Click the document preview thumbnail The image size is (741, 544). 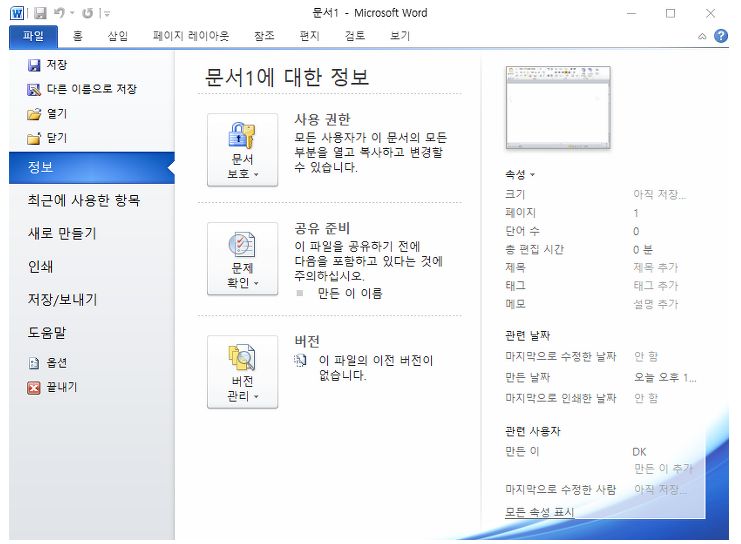click(x=558, y=108)
